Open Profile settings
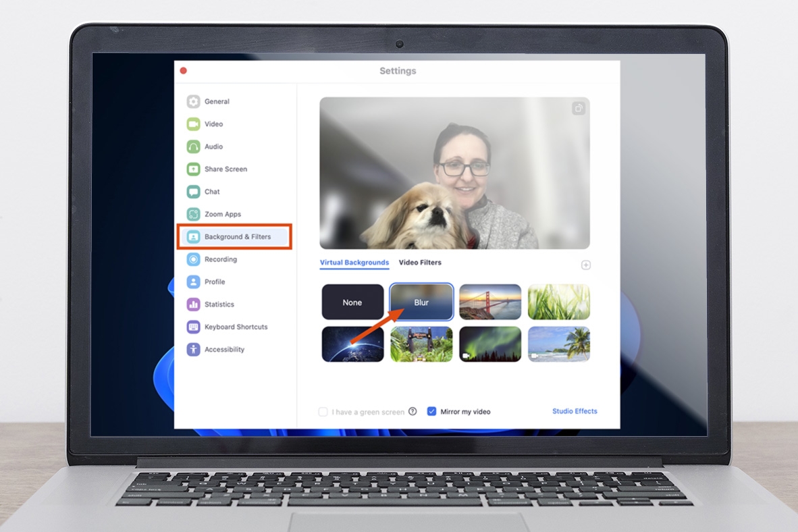Image resolution: width=798 pixels, height=532 pixels. point(214,282)
